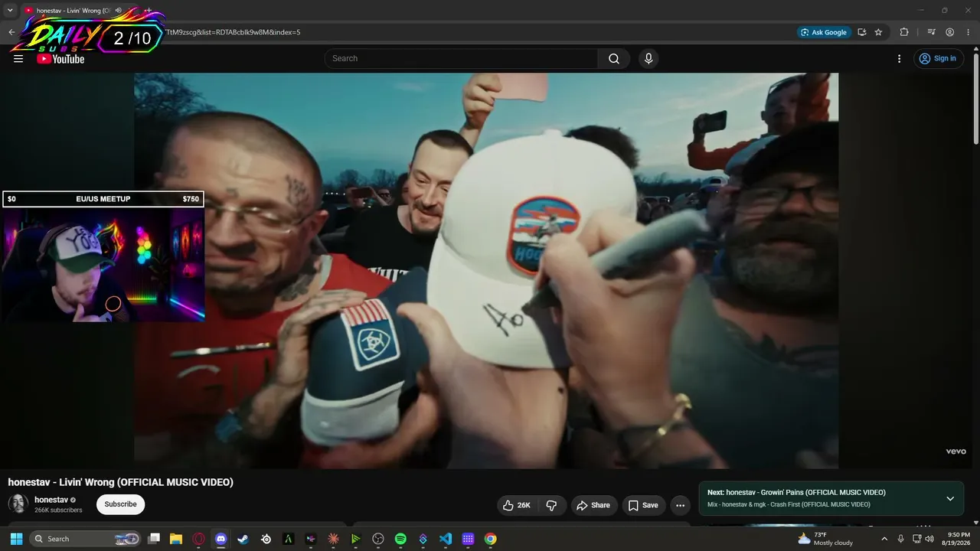980x551 pixels.
Task: Open Task View on the taskbar
Action: click(x=154, y=539)
